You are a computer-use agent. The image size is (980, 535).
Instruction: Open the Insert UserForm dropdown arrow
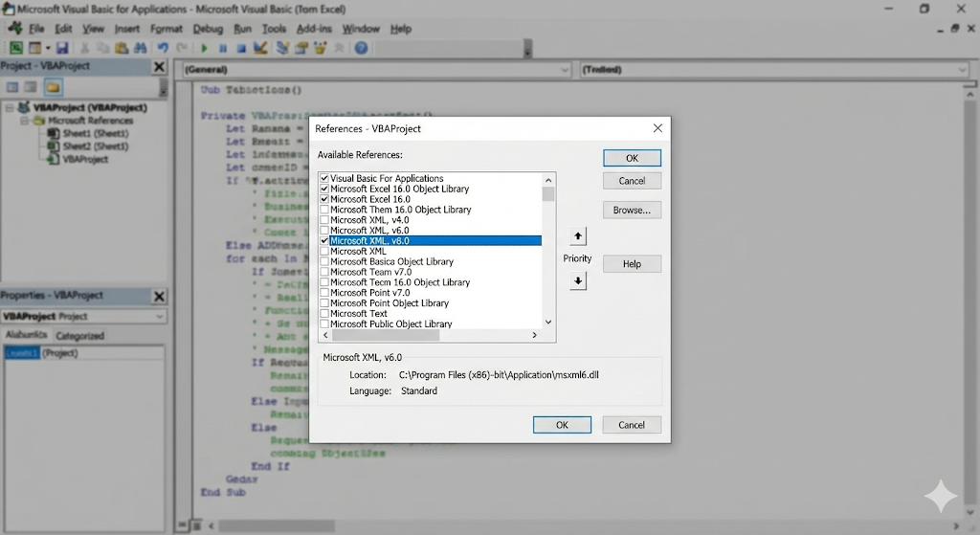[48, 48]
